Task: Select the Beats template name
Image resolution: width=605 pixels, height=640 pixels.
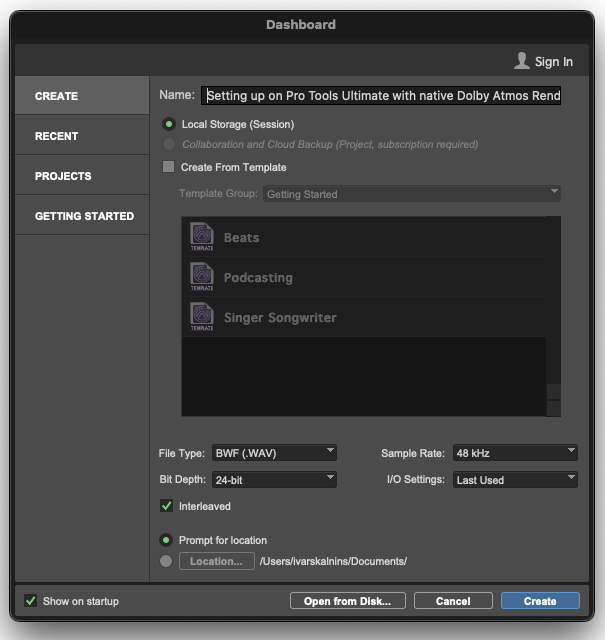Action: click(241, 238)
